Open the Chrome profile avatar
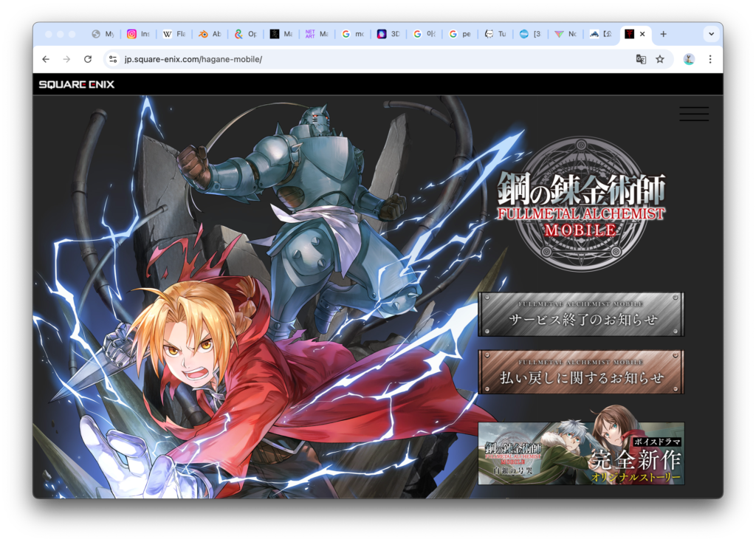Screen dimensions: 756x542 click(689, 59)
